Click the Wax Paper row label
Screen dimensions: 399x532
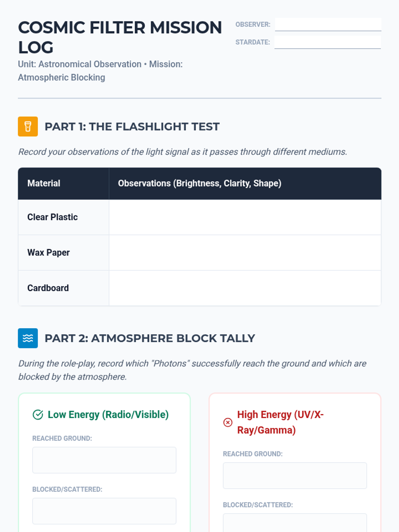[x=49, y=253]
